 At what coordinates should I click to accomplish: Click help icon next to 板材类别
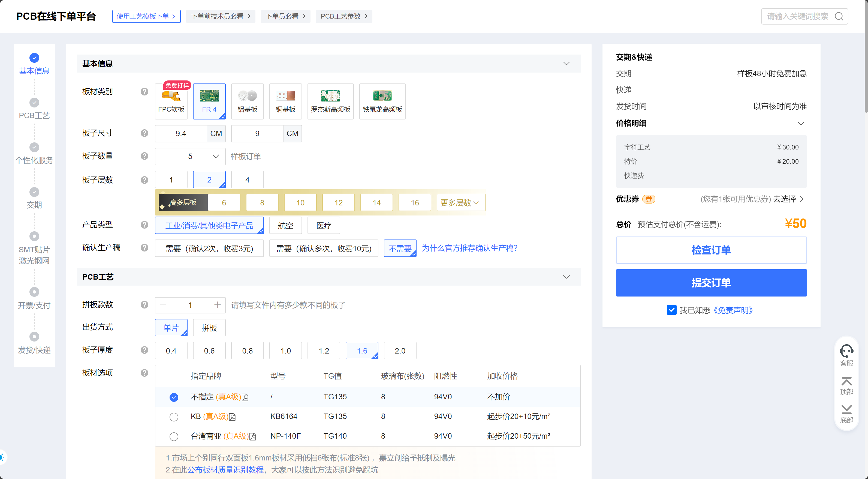coord(144,92)
